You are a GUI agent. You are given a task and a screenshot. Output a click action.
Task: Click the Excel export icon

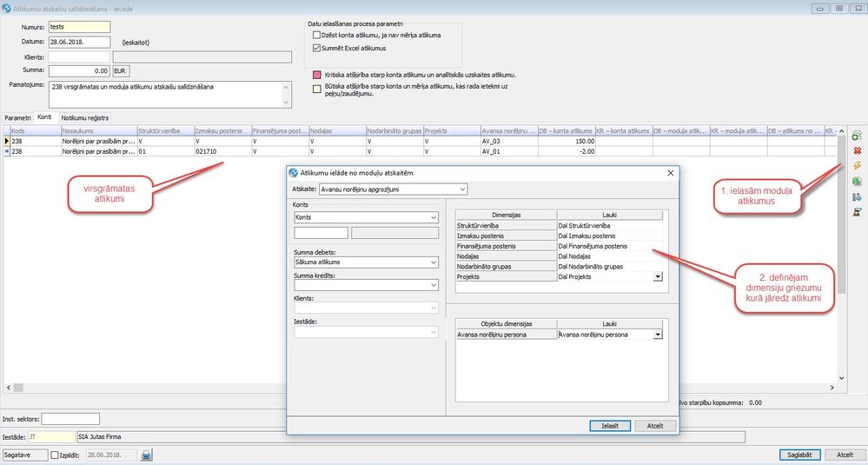[856, 181]
